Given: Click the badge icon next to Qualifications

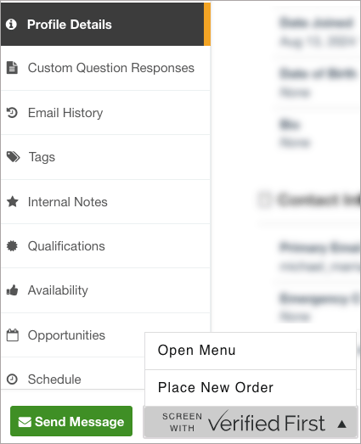Looking at the screenshot, I should click(12, 246).
